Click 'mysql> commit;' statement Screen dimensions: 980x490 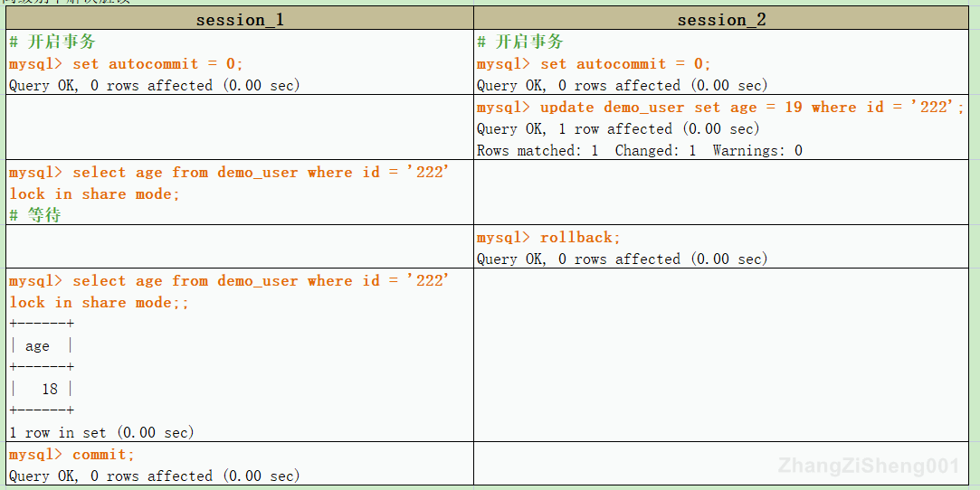[x=71, y=455]
